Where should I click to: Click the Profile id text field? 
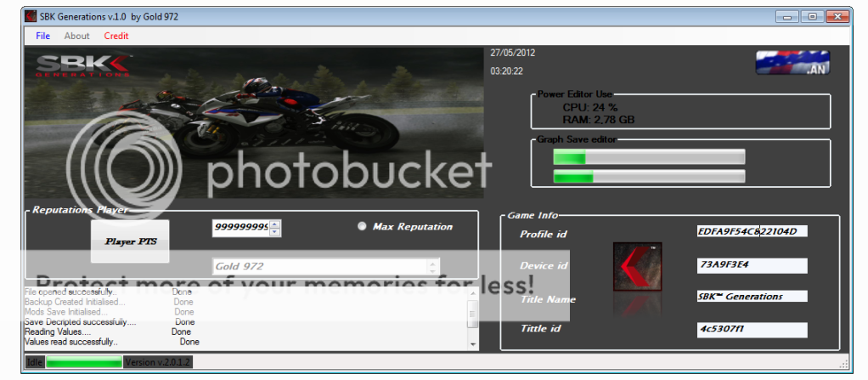751,230
